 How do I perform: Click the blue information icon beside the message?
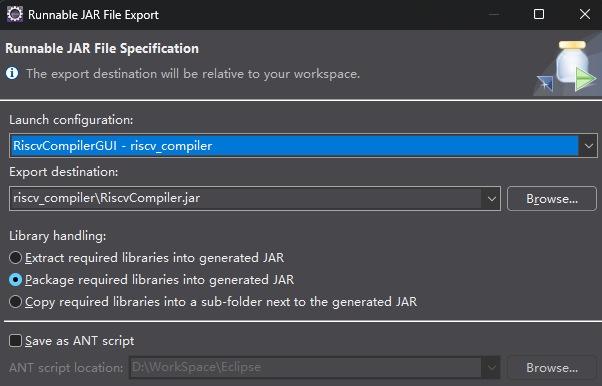(x=12, y=73)
